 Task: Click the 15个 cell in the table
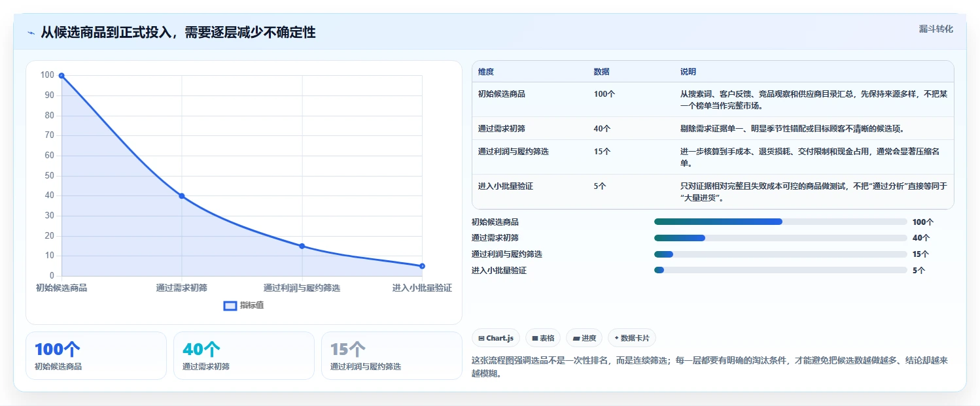(x=603, y=152)
